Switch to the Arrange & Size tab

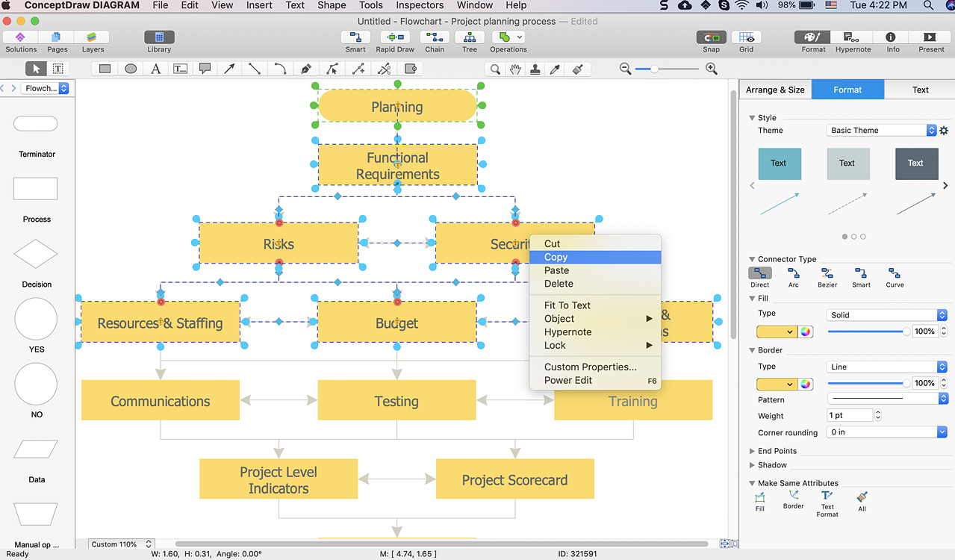(775, 90)
